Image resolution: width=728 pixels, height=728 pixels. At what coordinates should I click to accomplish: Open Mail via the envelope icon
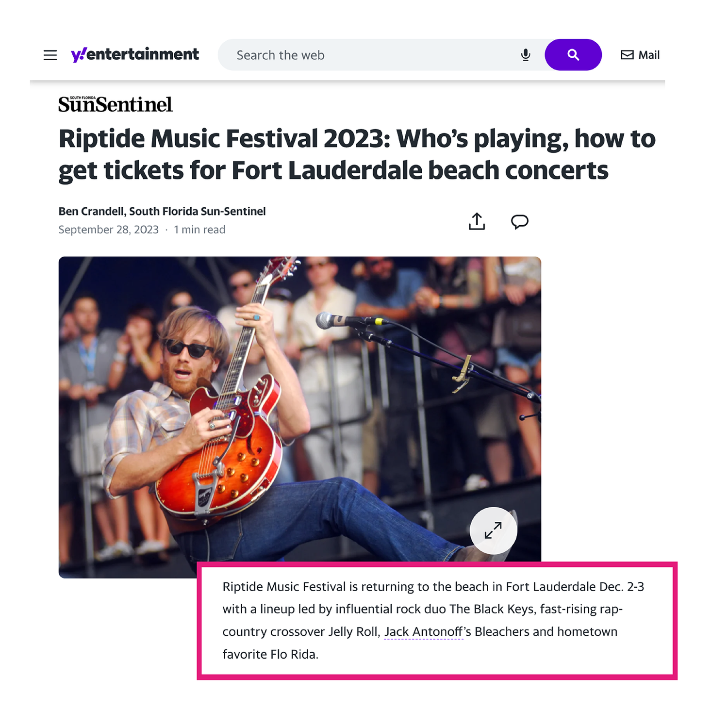[x=627, y=55]
